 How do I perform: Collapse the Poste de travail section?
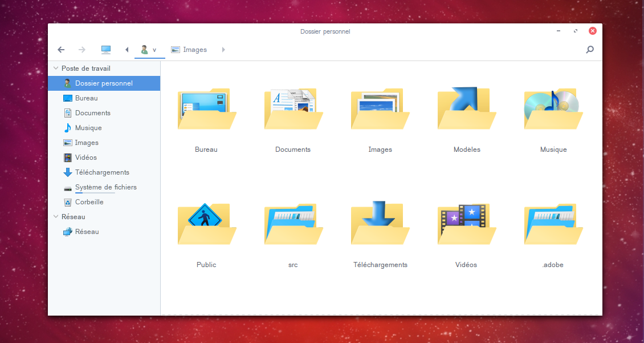point(56,68)
